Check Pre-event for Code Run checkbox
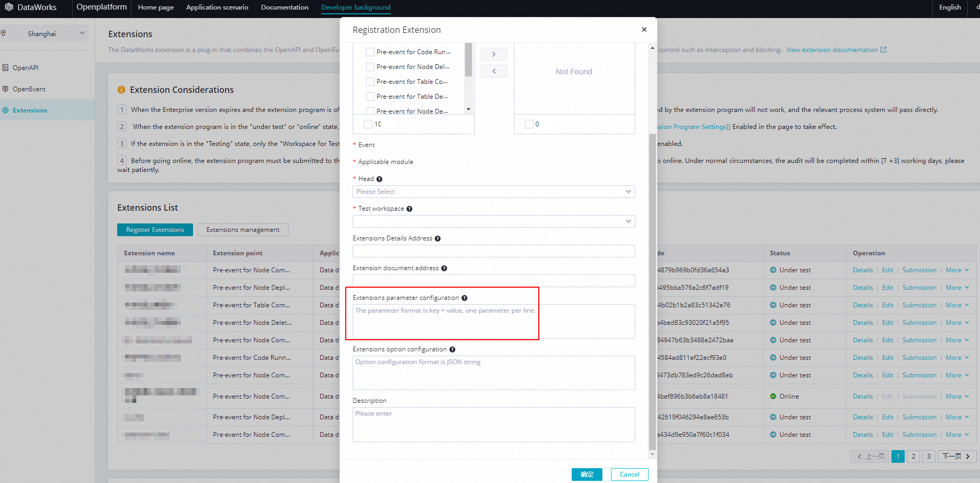Screen dimensions: 980x483 pos(370,52)
